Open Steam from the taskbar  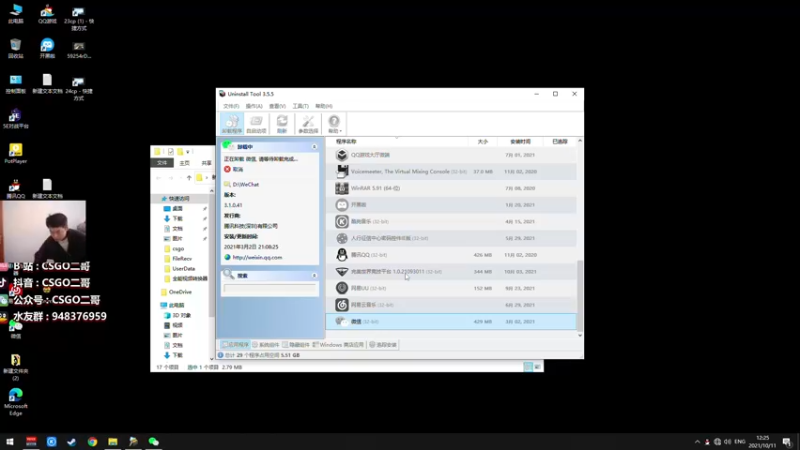click(71, 442)
